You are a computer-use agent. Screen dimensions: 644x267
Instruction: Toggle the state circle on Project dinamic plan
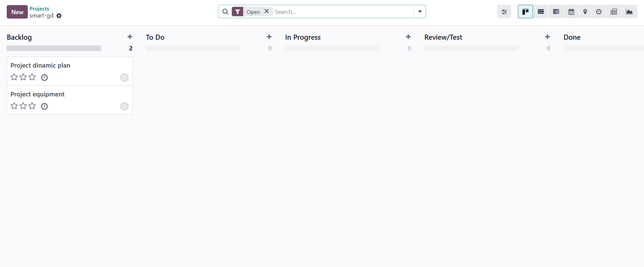[x=124, y=77]
